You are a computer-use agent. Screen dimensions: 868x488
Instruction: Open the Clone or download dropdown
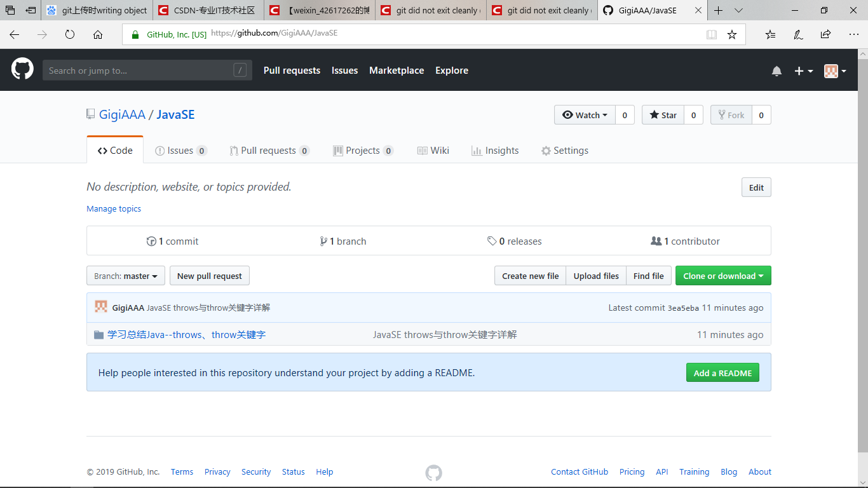click(x=723, y=275)
